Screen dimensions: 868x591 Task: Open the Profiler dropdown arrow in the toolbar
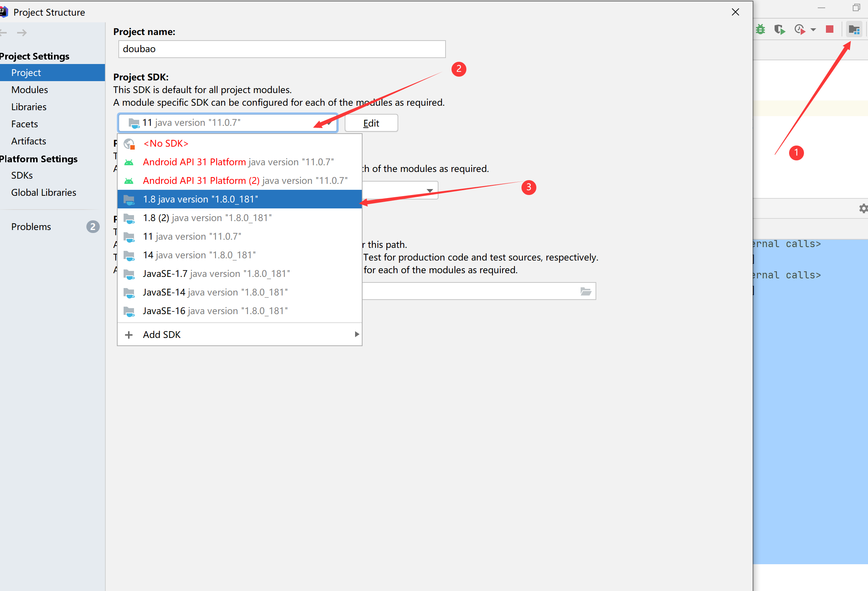pyautogui.click(x=813, y=29)
